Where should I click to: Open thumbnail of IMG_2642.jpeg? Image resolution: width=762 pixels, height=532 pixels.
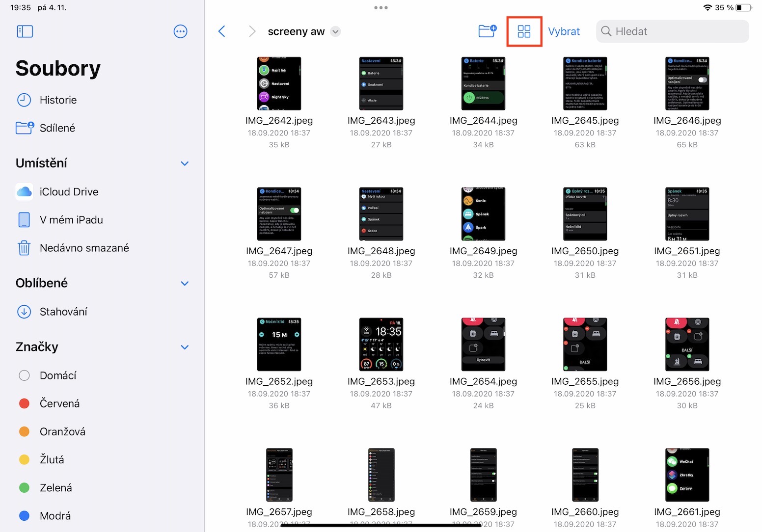(x=279, y=83)
